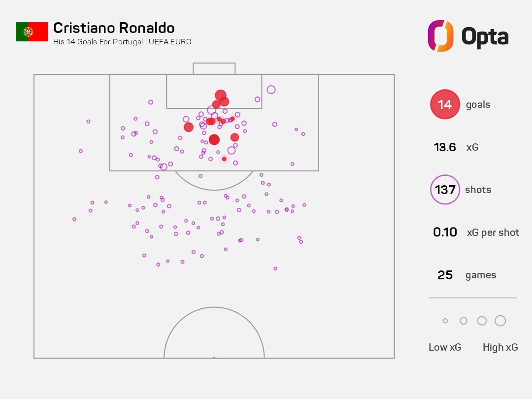Click the largest High xG legend circle
Screen dimensions: 532x399
(500, 321)
